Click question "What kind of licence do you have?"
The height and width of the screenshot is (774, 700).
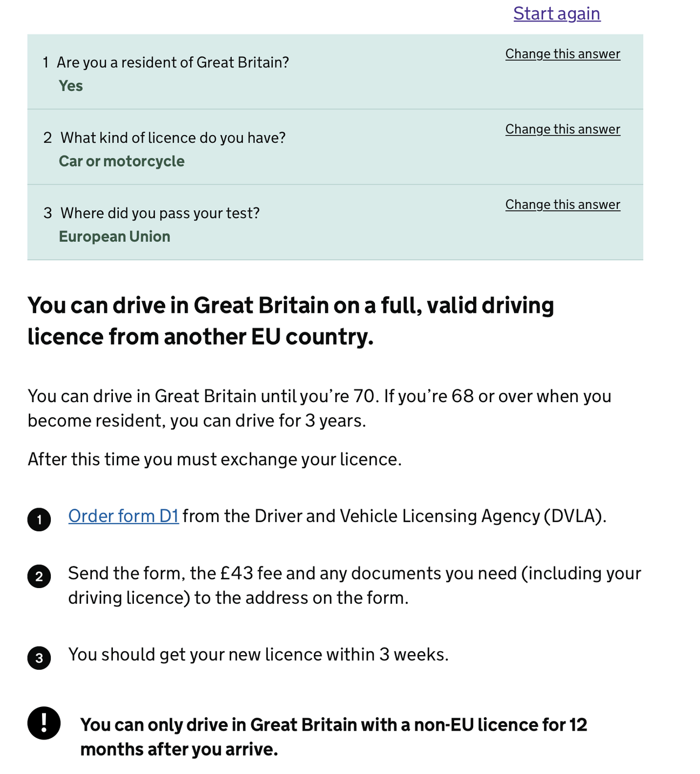(173, 138)
